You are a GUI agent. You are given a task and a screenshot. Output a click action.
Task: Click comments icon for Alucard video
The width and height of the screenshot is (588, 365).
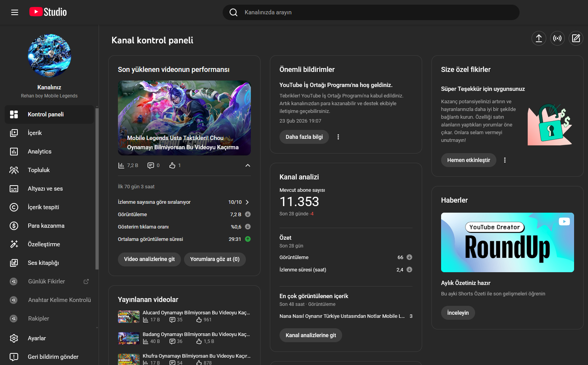[x=172, y=320]
